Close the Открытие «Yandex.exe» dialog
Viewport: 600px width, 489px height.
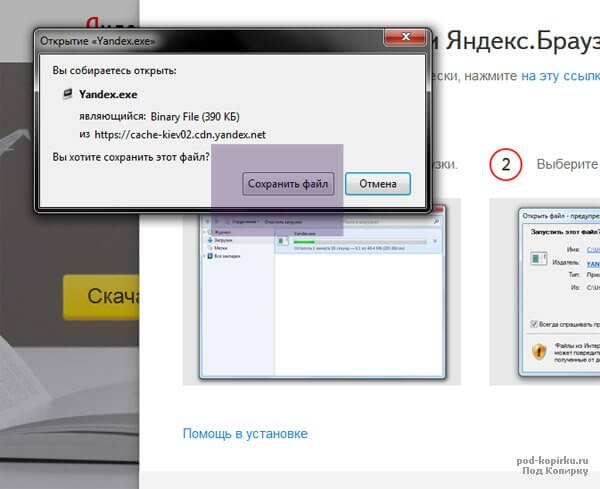click(405, 37)
